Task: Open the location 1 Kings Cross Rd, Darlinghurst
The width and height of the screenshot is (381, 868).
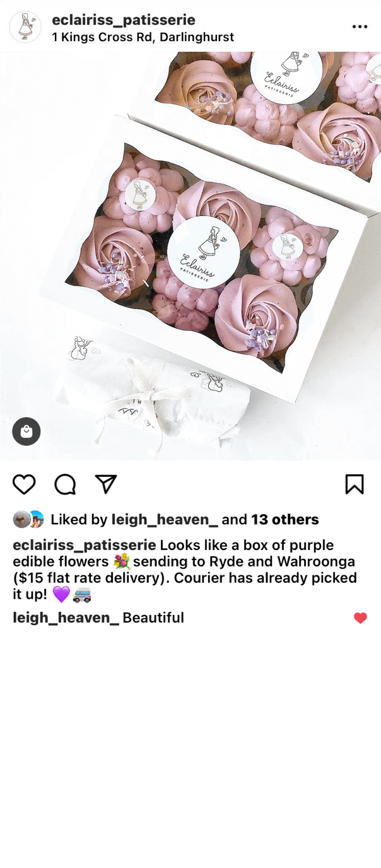Action: 143,37
